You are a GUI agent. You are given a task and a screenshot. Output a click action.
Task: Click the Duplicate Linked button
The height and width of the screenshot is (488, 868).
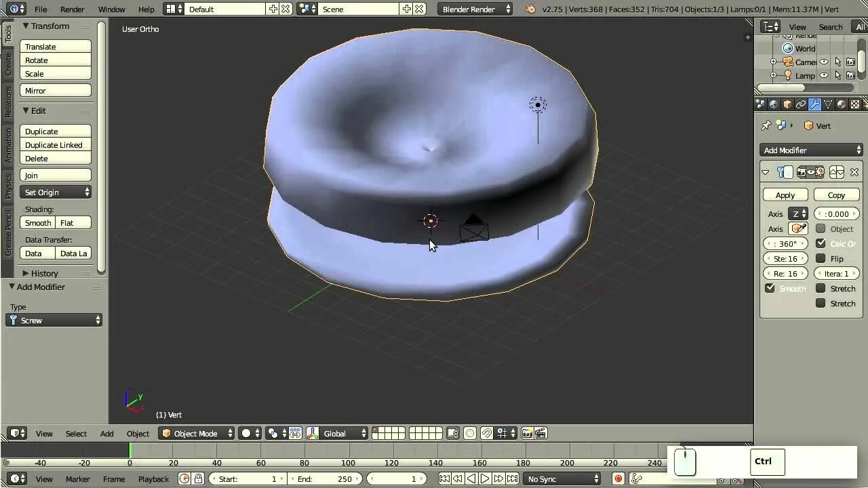click(x=56, y=145)
